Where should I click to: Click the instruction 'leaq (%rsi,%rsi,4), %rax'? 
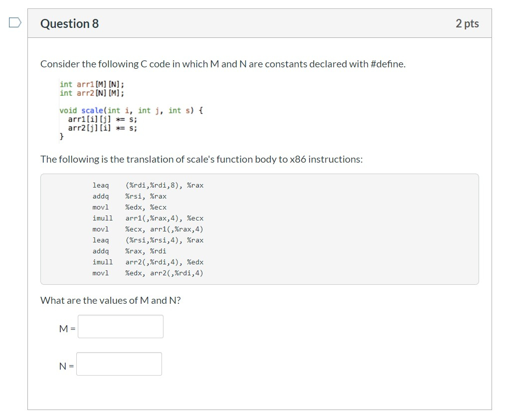[148, 240]
